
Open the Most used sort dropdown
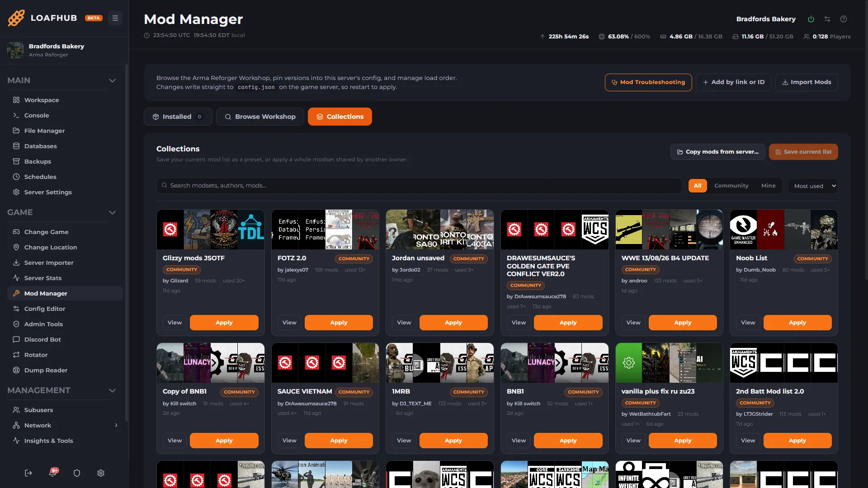(813, 186)
